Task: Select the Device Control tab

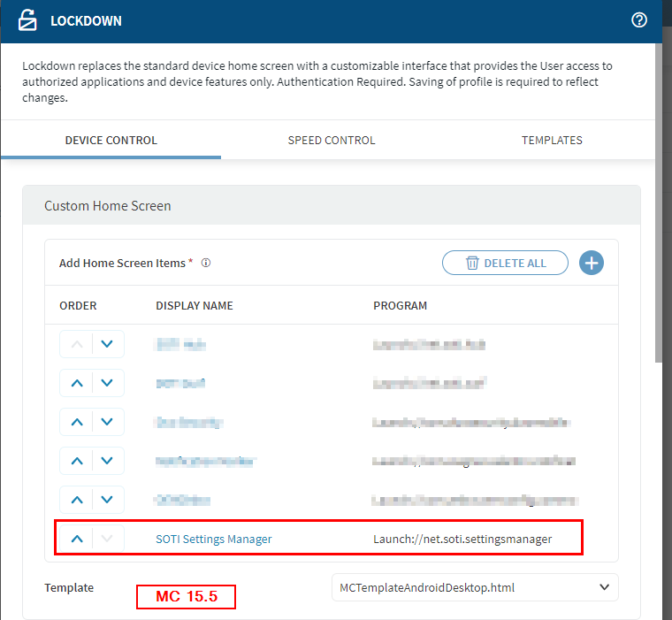Action: [111, 141]
